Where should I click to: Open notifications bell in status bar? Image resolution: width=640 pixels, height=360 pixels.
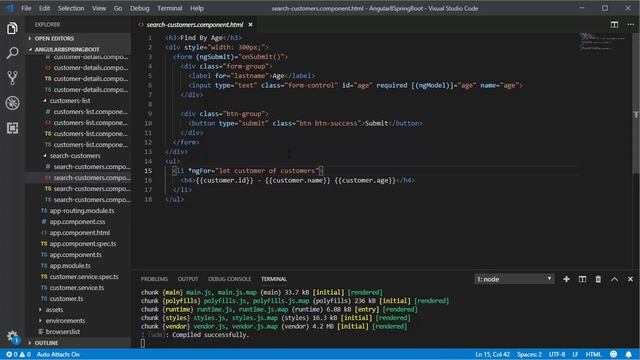pos(629,354)
